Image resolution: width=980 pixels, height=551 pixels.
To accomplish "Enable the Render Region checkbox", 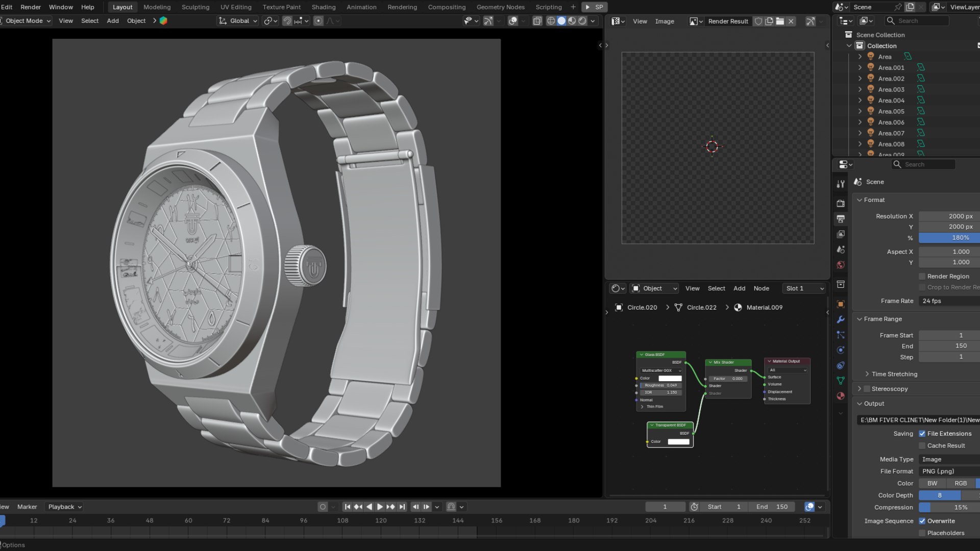I will (x=922, y=277).
